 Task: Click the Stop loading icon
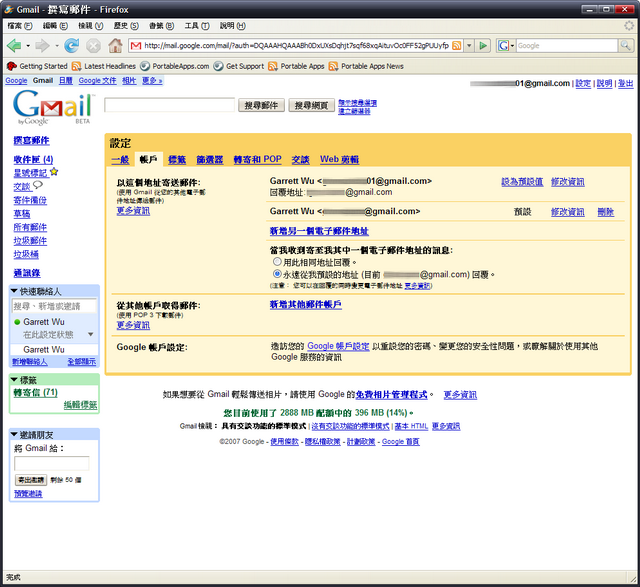click(93, 46)
